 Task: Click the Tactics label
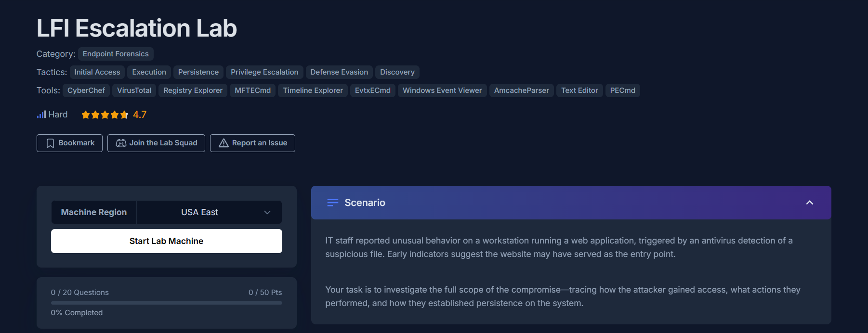(x=52, y=72)
